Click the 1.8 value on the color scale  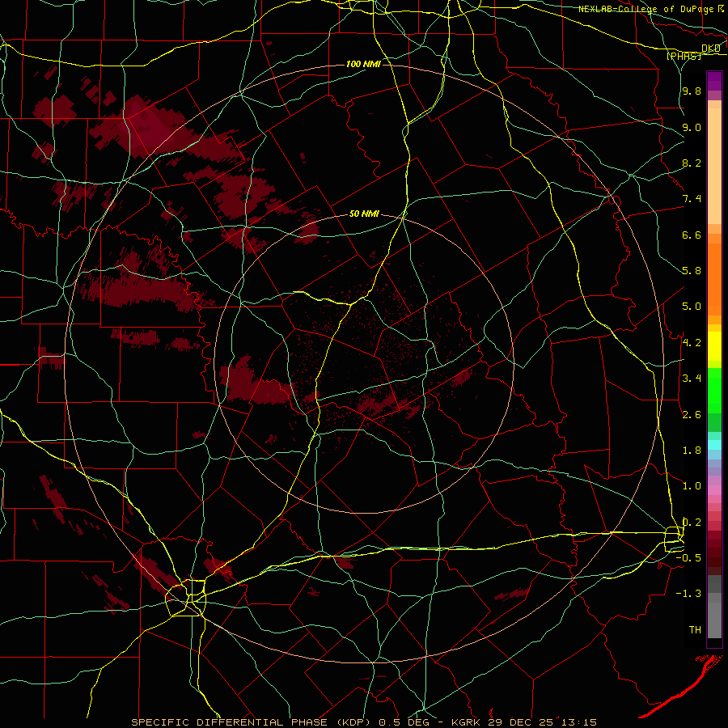coord(692,451)
